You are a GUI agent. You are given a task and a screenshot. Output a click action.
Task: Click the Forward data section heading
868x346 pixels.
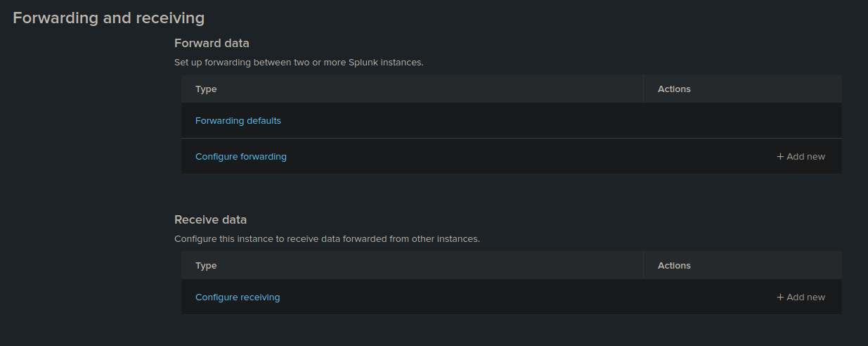coord(212,44)
